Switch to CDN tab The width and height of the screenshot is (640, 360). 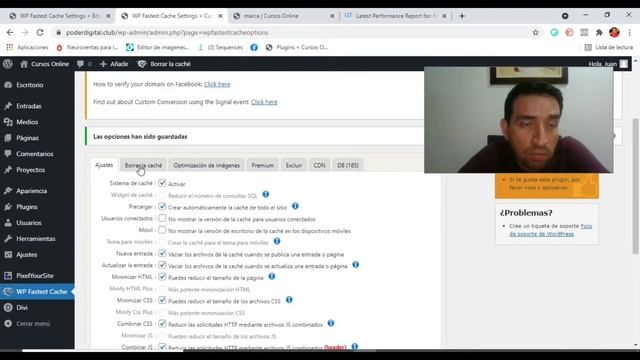tap(319, 165)
